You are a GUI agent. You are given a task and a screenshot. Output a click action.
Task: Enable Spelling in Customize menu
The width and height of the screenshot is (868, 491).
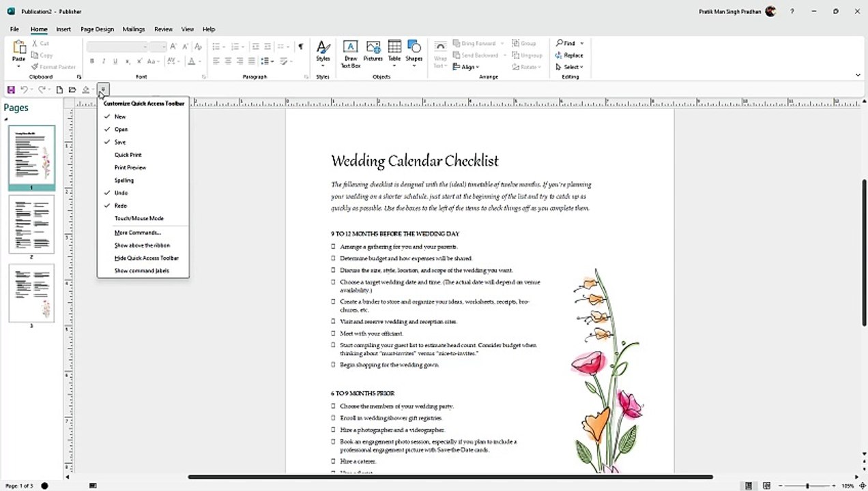pos(143,181)
